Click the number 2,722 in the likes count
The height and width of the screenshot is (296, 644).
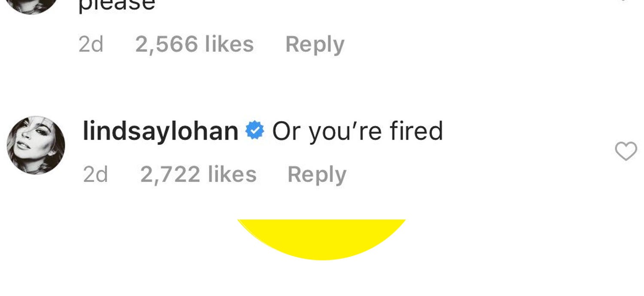click(170, 175)
